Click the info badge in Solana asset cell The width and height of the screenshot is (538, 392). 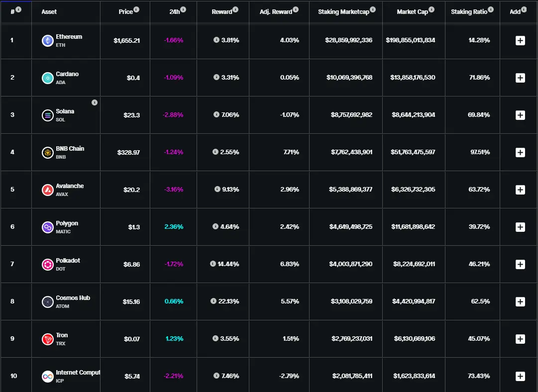point(95,102)
